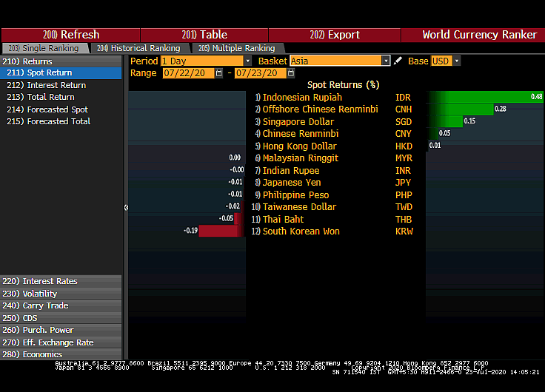
Task: Click the World Currency Ranker title
Action: (x=480, y=35)
